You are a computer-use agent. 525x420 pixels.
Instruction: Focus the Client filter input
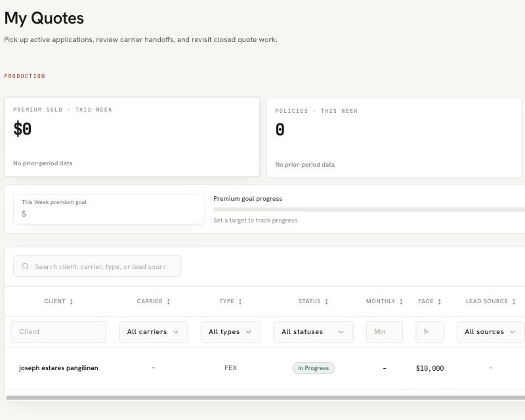[x=58, y=331]
